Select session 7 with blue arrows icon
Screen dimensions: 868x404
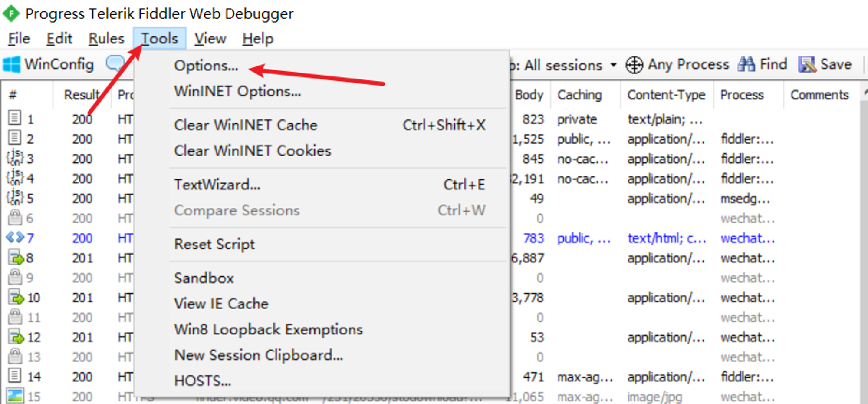[x=15, y=238]
